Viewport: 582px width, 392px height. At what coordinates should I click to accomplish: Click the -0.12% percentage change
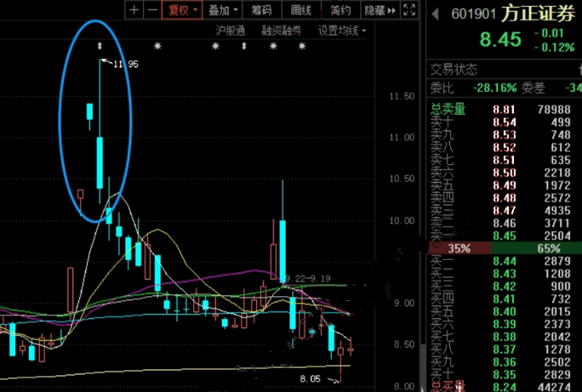(x=554, y=48)
